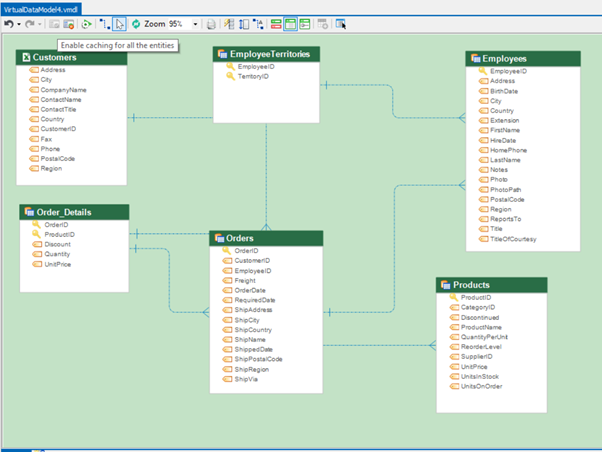Click the last toolbar icon with cursor
The height and width of the screenshot is (452, 602).
point(340,24)
